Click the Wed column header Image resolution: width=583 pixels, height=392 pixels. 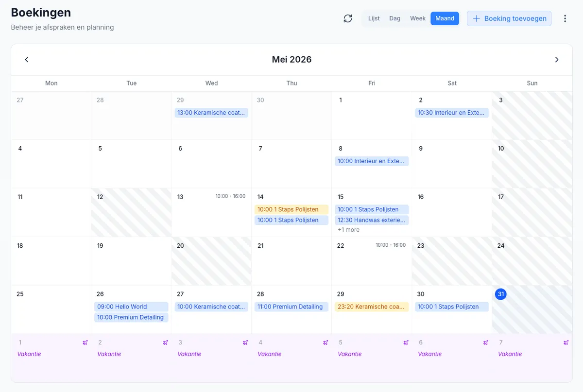[211, 83]
